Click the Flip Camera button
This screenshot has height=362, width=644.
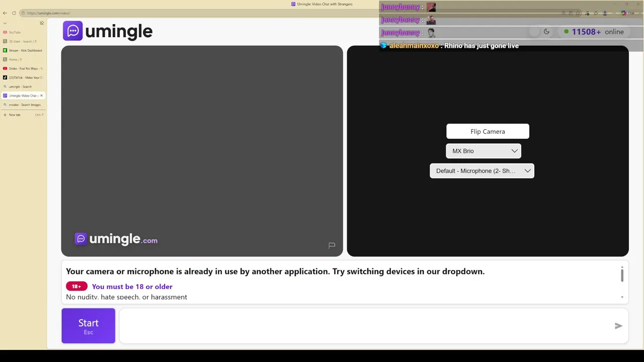click(x=488, y=131)
